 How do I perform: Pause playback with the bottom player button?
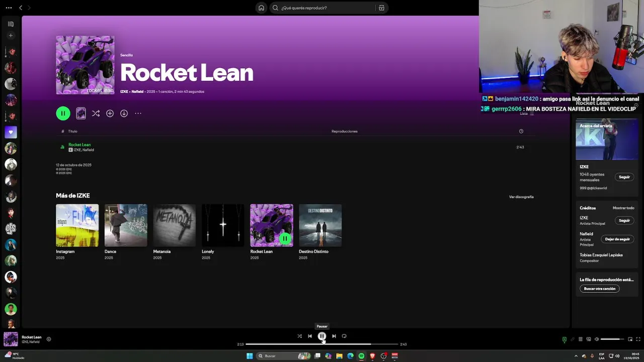322,336
